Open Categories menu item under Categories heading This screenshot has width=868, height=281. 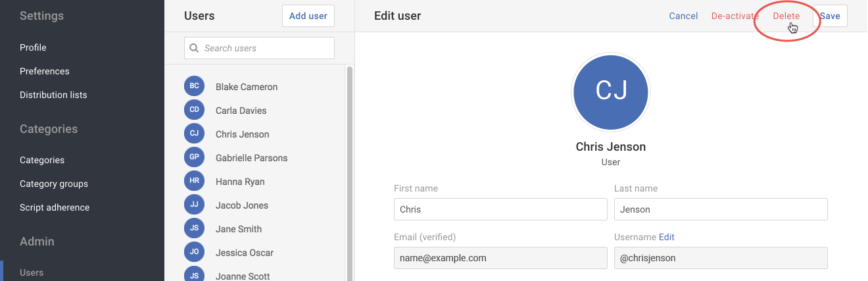(x=42, y=160)
